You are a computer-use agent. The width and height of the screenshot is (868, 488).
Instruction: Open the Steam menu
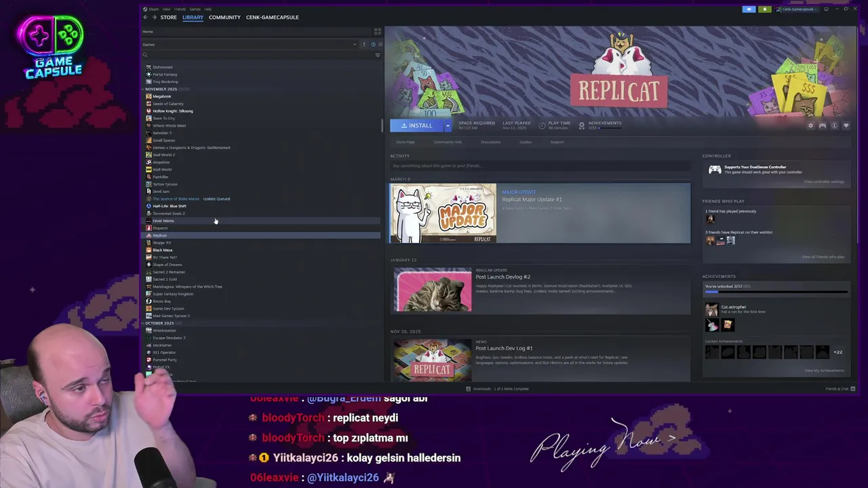click(154, 9)
